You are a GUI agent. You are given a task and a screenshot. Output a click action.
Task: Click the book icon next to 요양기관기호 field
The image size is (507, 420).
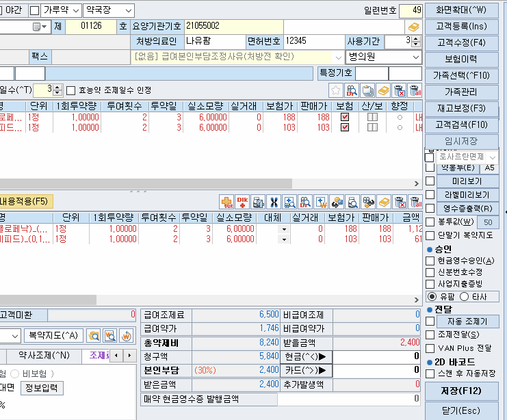pos(413,27)
